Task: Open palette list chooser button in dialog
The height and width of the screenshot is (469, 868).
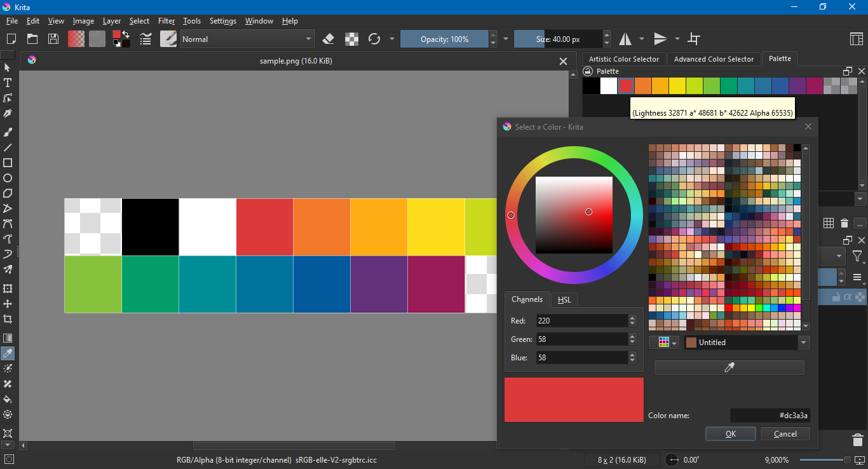Action: coord(665,343)
